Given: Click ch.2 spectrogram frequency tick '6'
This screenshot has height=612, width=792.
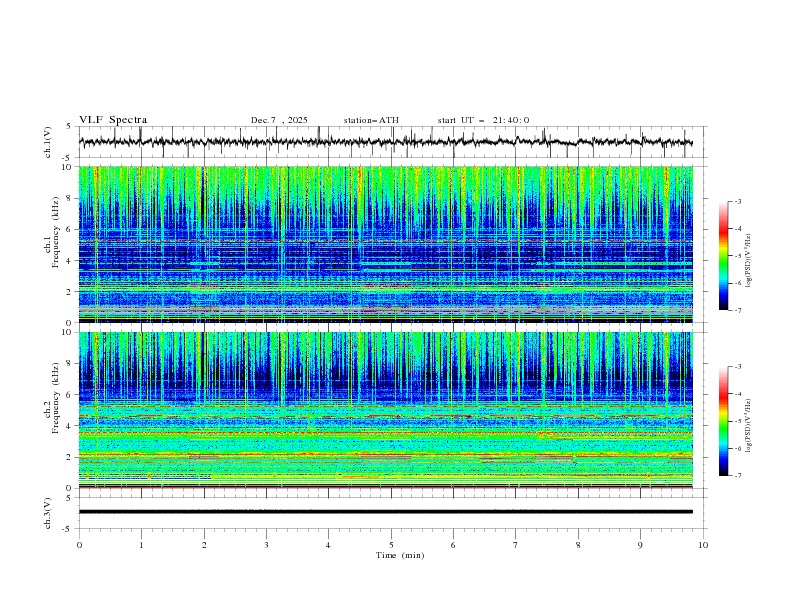Looking at the screenshot, I should coord(70,395).
